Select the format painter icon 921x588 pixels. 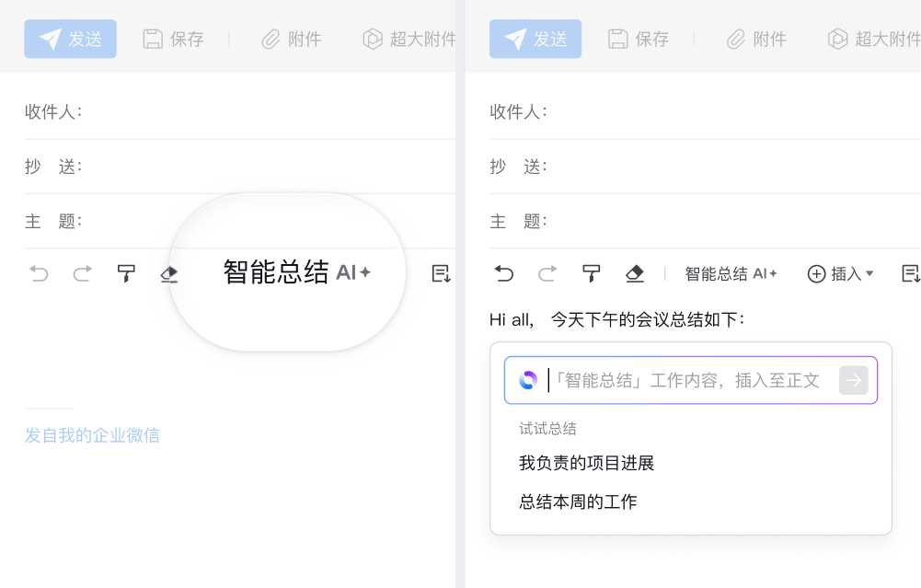tap(126, 273)
